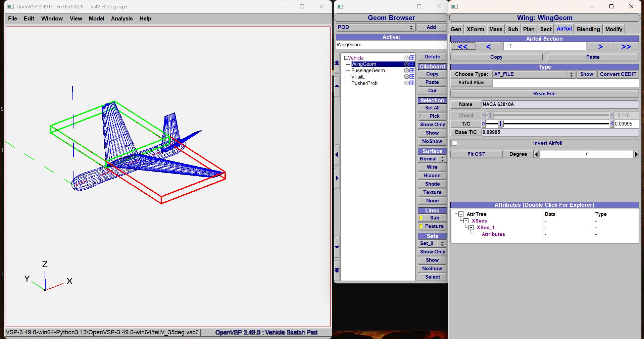
Task: Select FuselageGeom in the tree
Action: point(368,70)
